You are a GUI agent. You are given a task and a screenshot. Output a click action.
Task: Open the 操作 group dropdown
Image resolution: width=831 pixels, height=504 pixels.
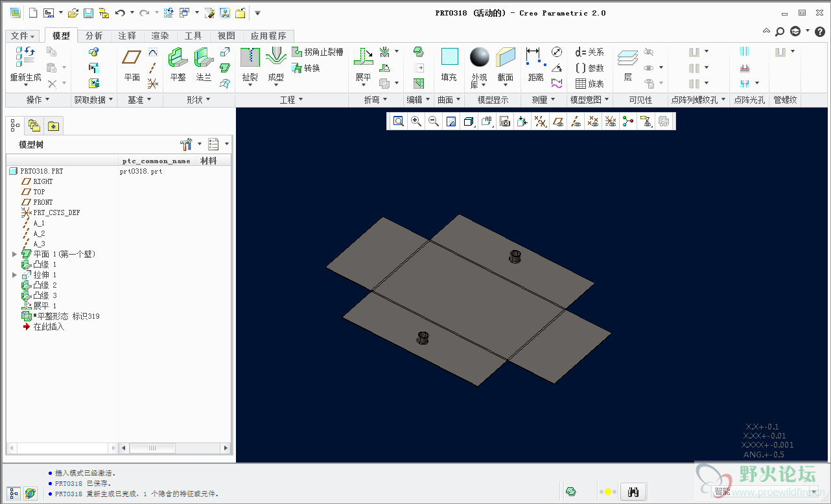point(38,100)
